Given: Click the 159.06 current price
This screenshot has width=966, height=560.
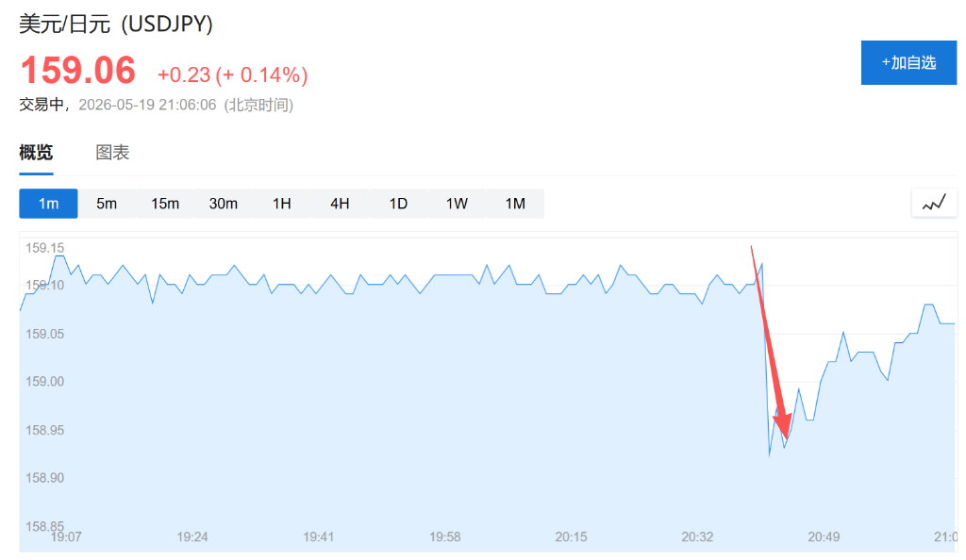Looking at the screenshot, I should [77, 70].
